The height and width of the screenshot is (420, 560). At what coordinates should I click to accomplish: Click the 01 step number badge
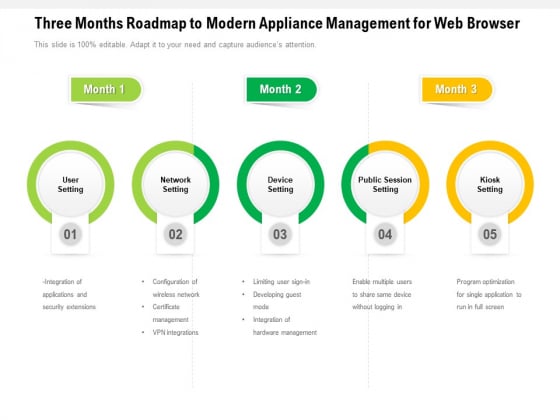tap(70, 234)
